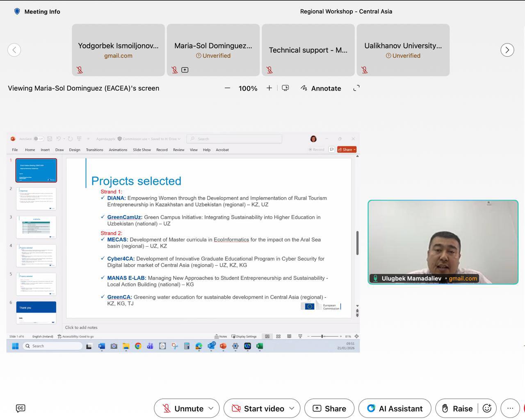The width and height of the screenshot is (525, 420).
Task: Click the closed captions icon
Action: [x=21, y=408]
